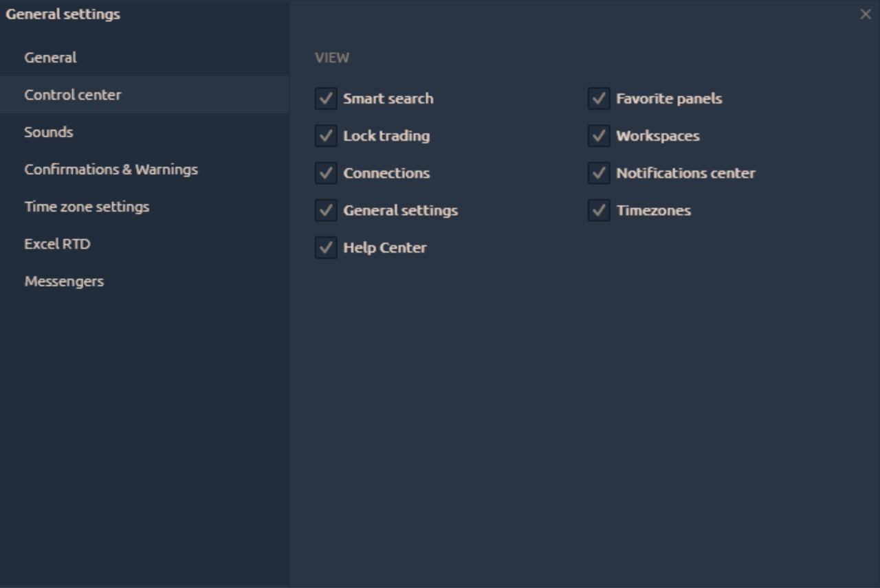Open the General section in sidebar

(x=50, y=58)
